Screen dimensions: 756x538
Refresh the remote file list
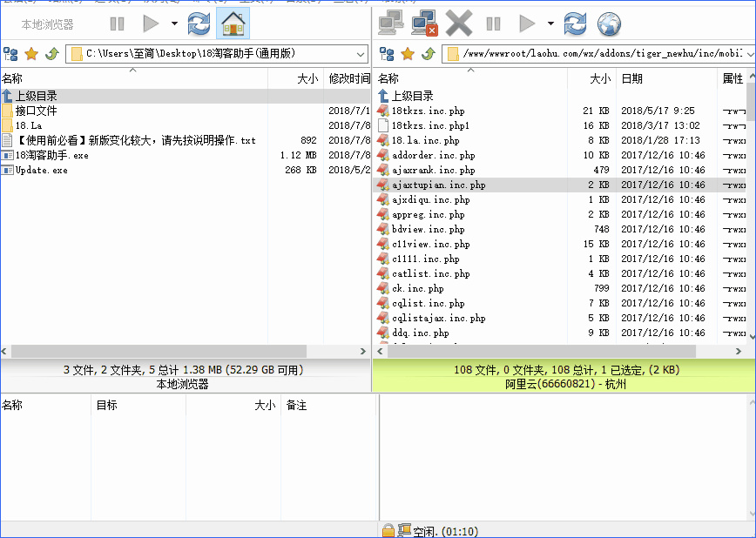pos(575,24)
